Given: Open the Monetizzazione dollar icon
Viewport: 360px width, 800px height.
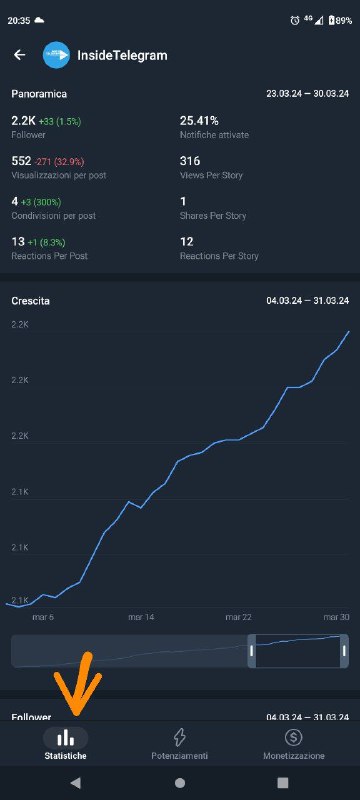Looking at the screenshot, I should click(293, 737).
